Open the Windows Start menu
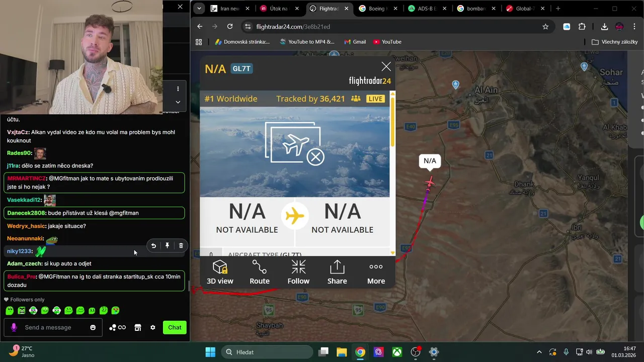644x362 pixels. pos(210,352)
